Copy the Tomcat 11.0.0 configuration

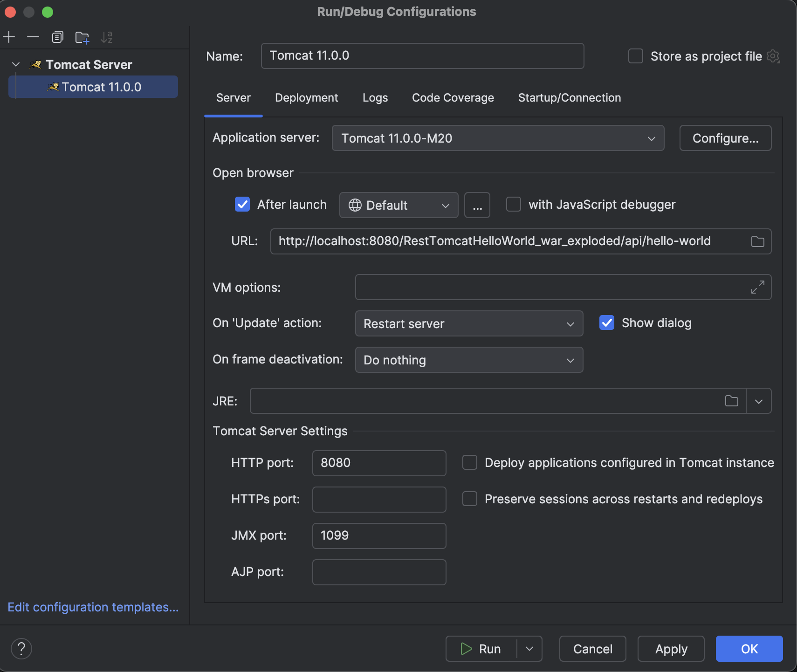click(58, 37)
